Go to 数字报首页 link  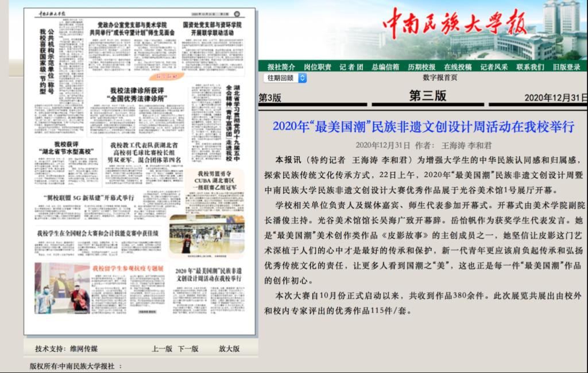click(x=440, y=77)
